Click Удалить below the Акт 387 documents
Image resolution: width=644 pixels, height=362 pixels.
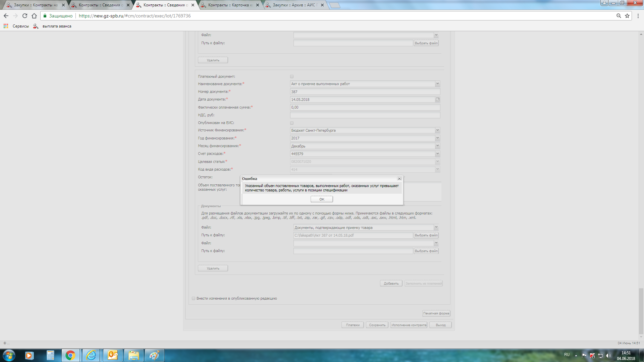click(x=213, y=268)
